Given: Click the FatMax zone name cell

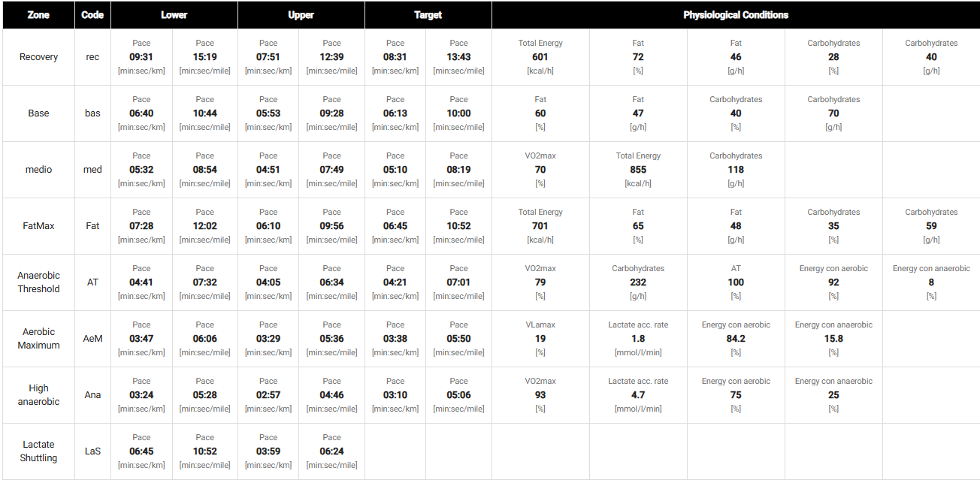Looking at the screenshot, I should [38, 226].
